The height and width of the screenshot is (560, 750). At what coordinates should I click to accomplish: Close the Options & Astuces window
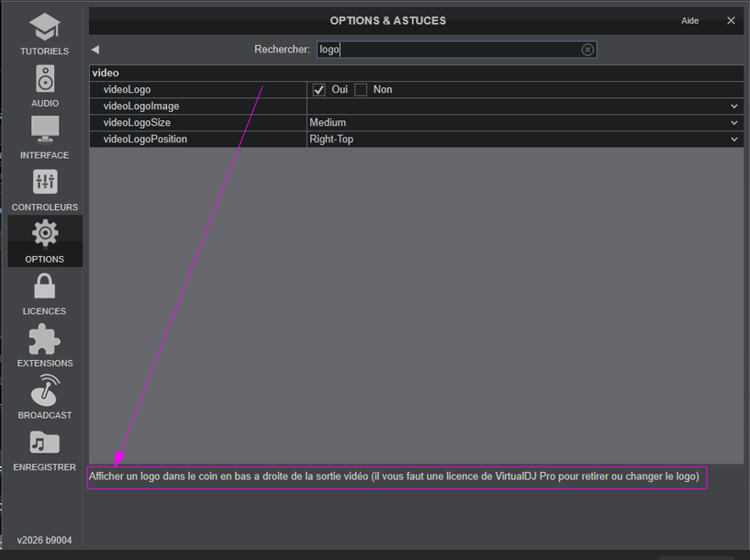[731, 20]
